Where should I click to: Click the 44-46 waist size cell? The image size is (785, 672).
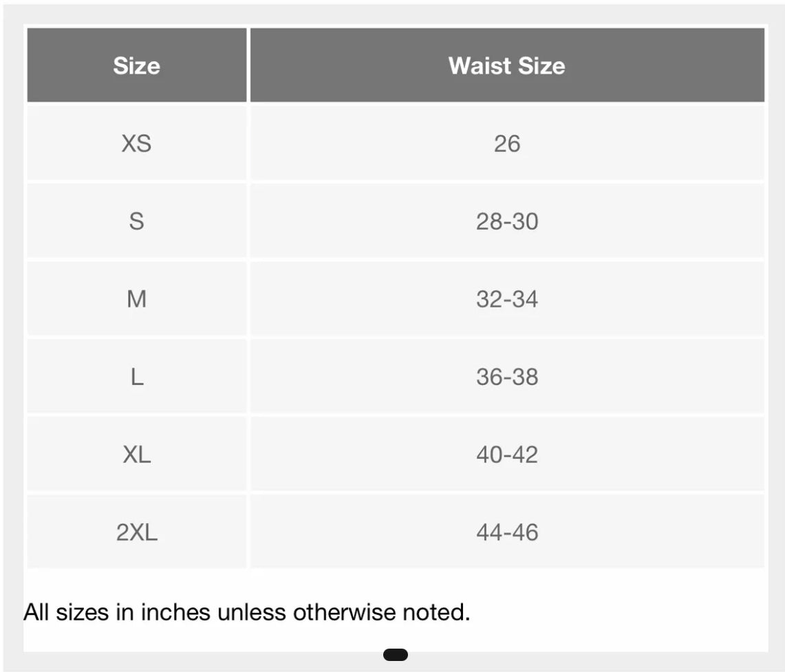click(x=506, y=532)
